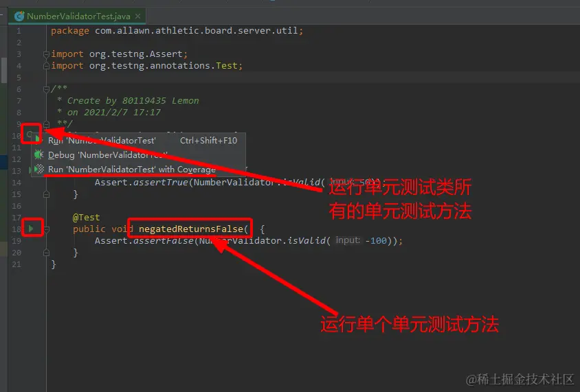Collapse the Javadoc comment at line 6

pos(46,89)
